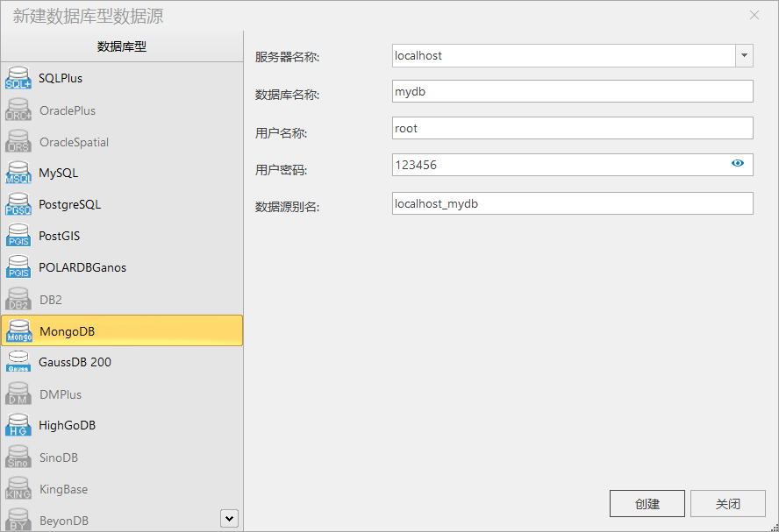Pick the GaussDB 200 icon

pyautogui.click(x=18, y=362)
